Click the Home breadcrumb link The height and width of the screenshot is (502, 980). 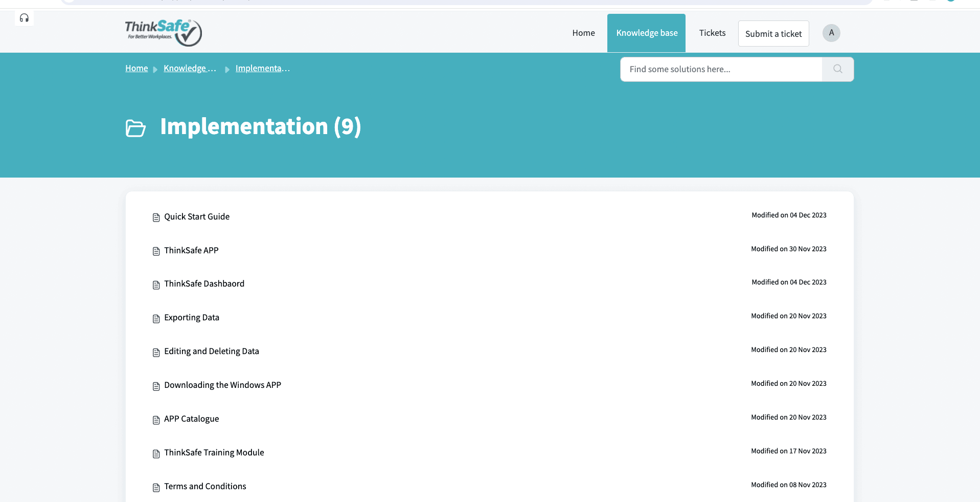coord(136,69)
